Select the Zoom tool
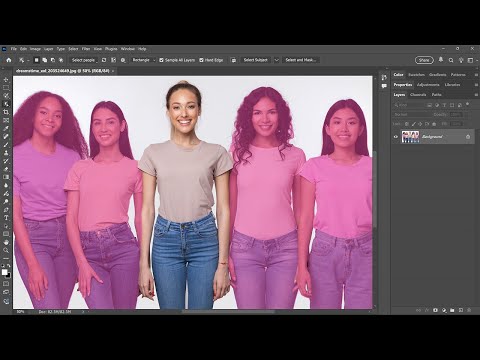480x360 pixels. tap(6, 250)
